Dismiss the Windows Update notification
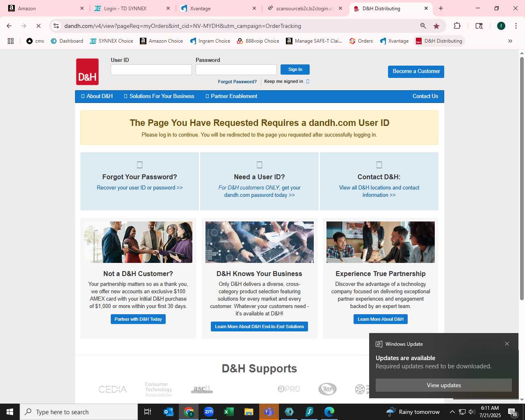 [507, 344]
